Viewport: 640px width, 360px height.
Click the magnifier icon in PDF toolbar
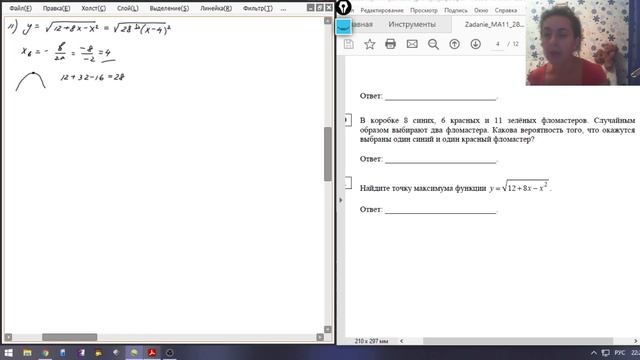433,44
